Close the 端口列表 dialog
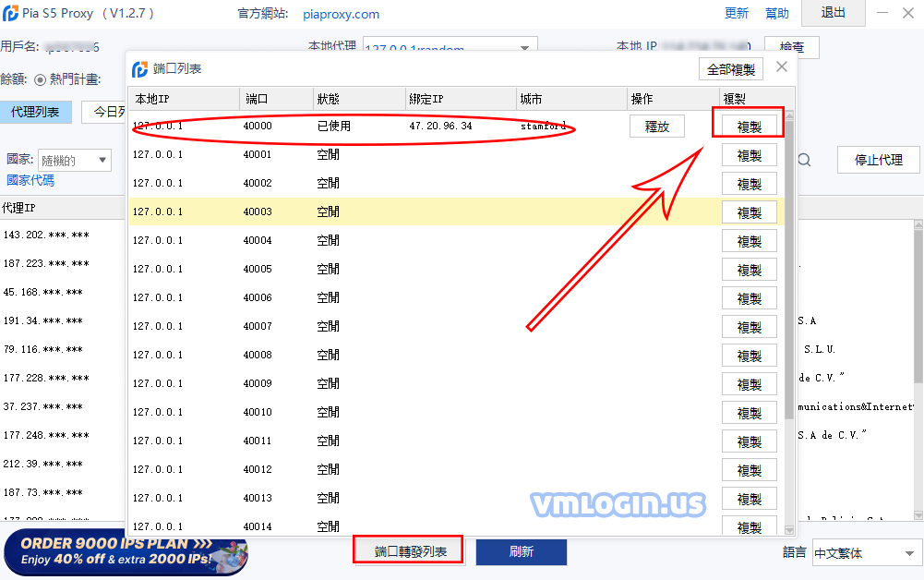This screenshot has height=580, width=924. tap(782, 67)
